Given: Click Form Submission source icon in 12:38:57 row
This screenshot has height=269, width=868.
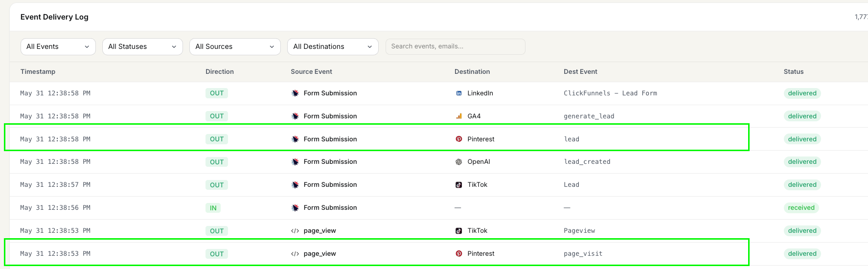Looking at the screenshot, I should 295,185.
